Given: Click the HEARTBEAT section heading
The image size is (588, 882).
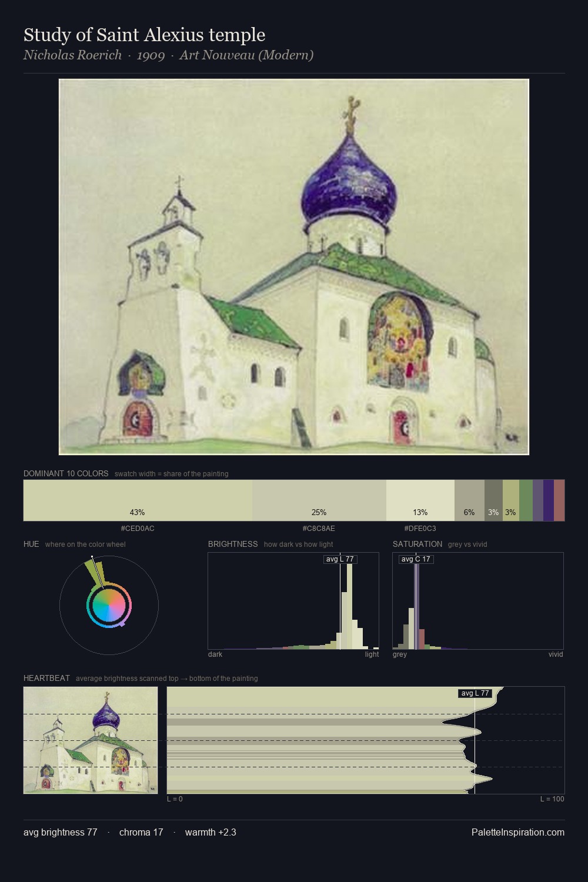Looking at the screenshot, I should [x=46, y=678].
